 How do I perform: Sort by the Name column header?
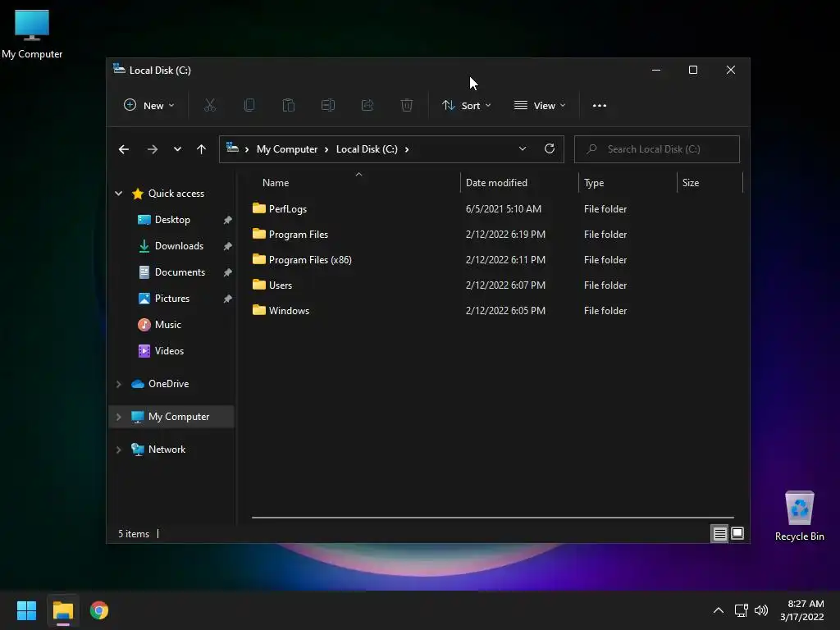point(354,183)
